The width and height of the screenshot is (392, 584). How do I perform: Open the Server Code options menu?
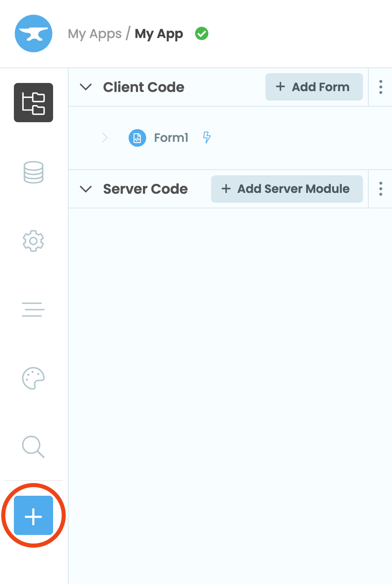(x=381, y=189)
